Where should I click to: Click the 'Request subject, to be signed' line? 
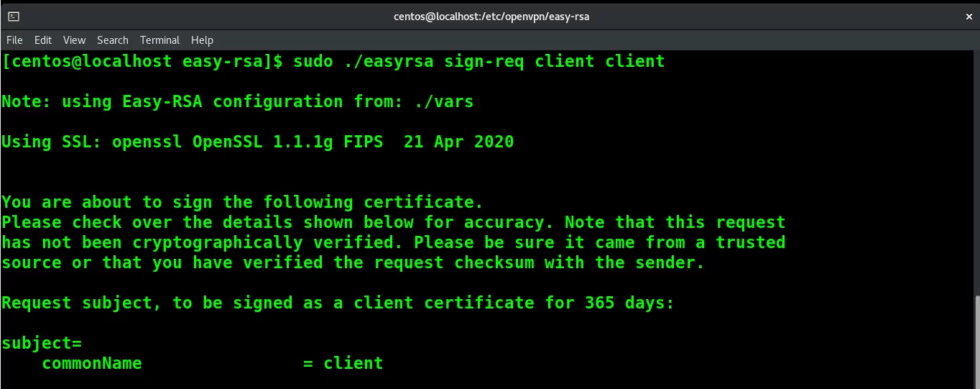click(338, 303)
